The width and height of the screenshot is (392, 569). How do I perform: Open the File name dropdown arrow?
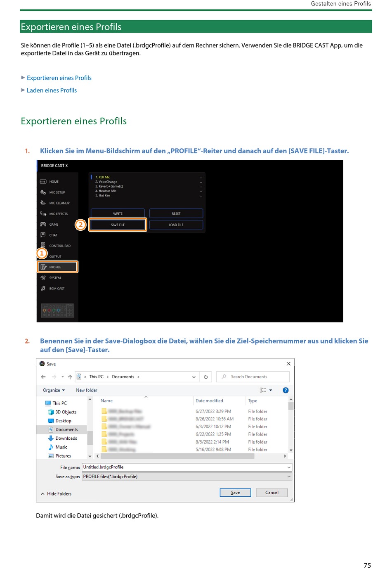coord(289,467)
